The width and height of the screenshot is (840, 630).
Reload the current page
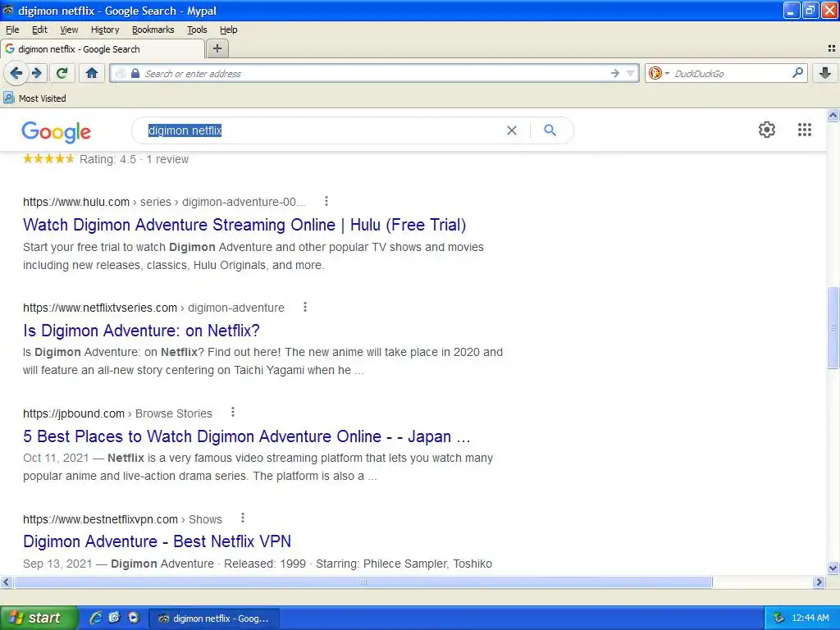pyautogui.click(x=62, y=73)
